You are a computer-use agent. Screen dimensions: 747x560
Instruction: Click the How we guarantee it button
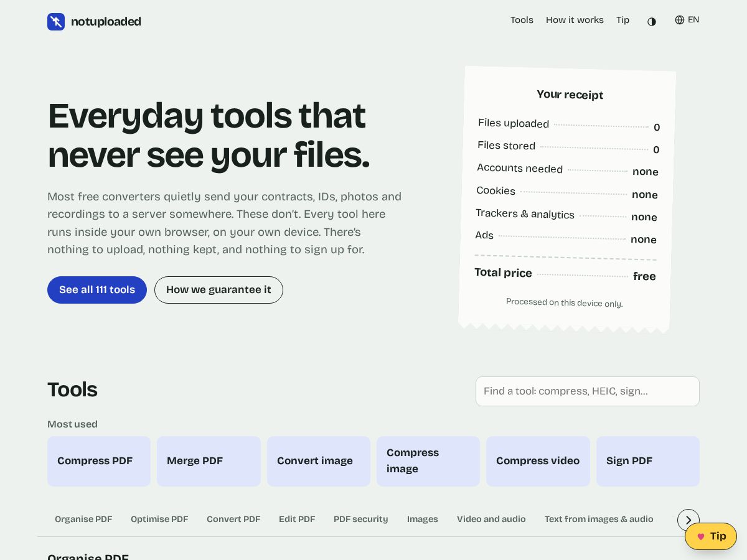pyautogui.click(x=218, y=290)
